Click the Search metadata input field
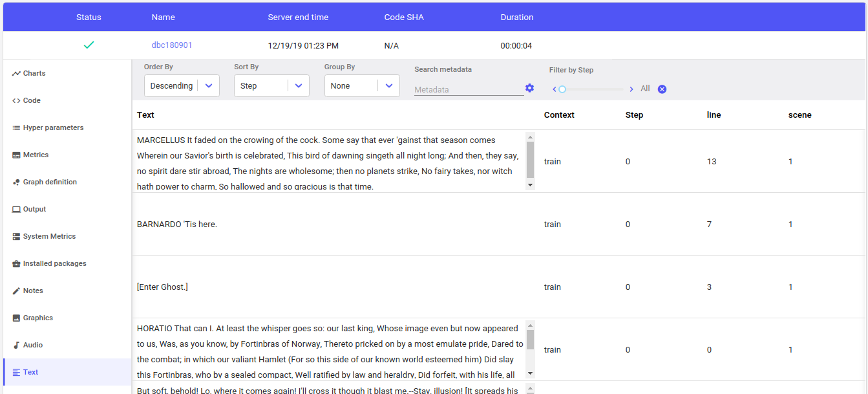This screenshot has height=394, width=868. [x=469, y=89]
